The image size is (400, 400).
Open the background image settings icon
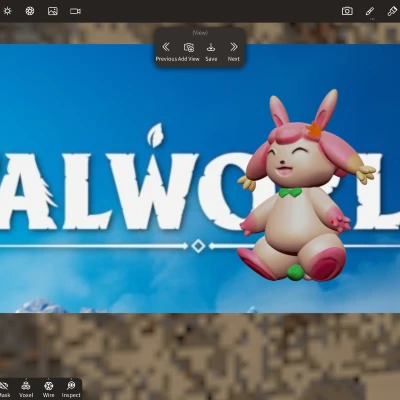53,11
